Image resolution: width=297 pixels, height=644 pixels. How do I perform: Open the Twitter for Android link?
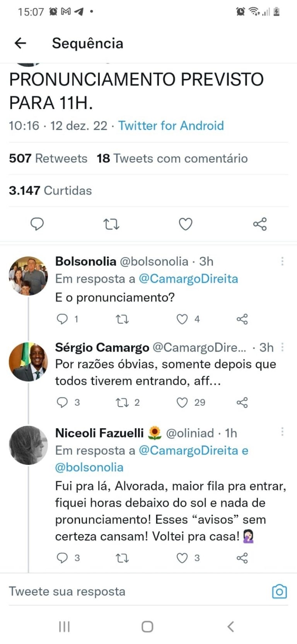[x=171, y=126]
